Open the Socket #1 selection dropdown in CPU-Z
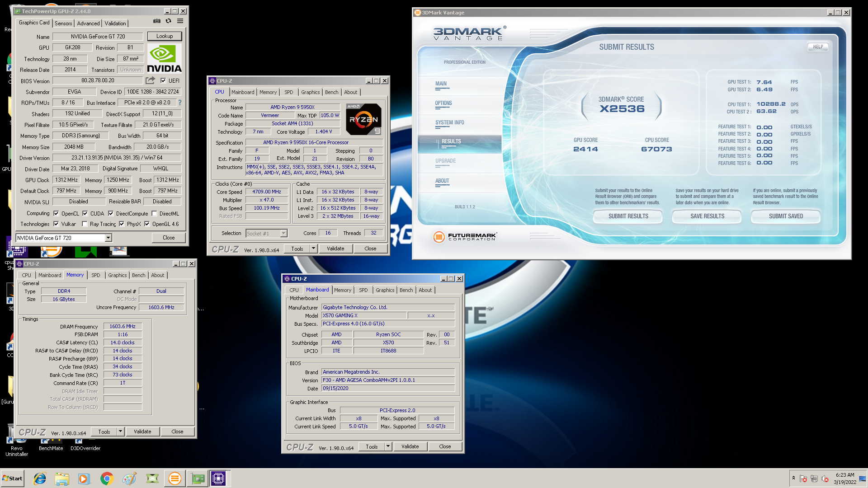The width and height of the screenshot is (868, 488). click(283, 234)
